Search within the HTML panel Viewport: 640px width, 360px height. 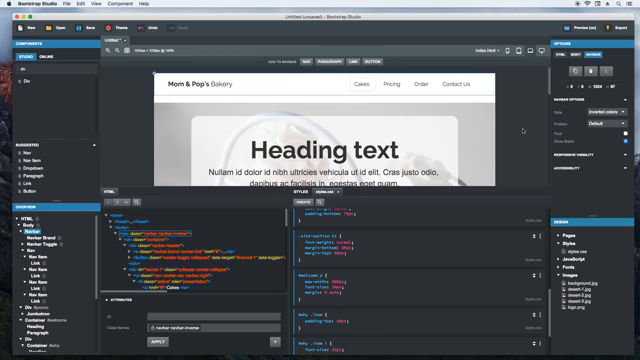tap(136, 202)
